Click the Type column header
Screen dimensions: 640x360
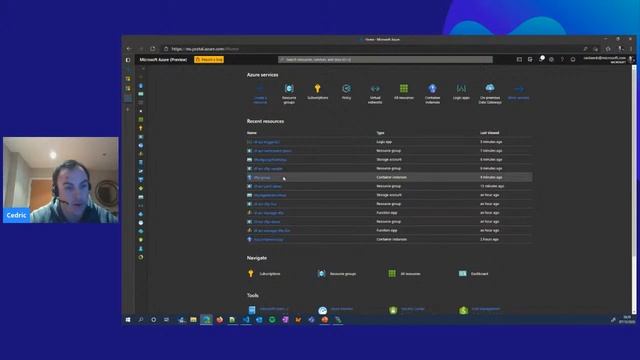point(380,133)
